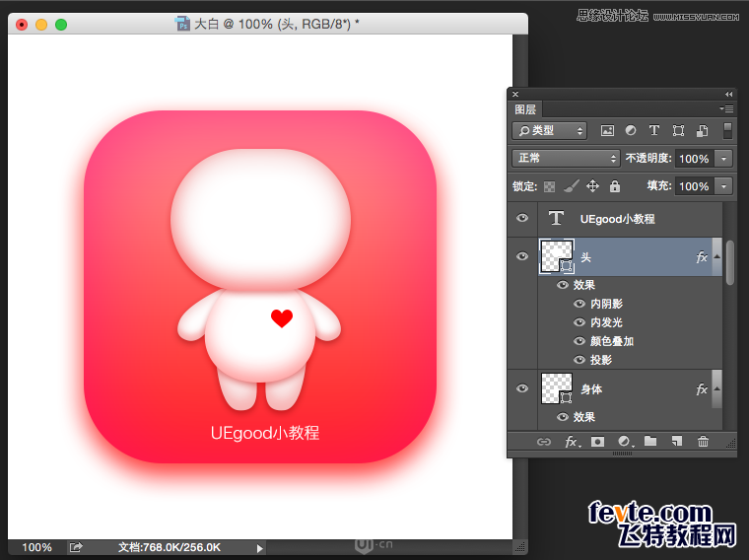
Task: Delete layer using trash icon
Action: coord(703,442)
